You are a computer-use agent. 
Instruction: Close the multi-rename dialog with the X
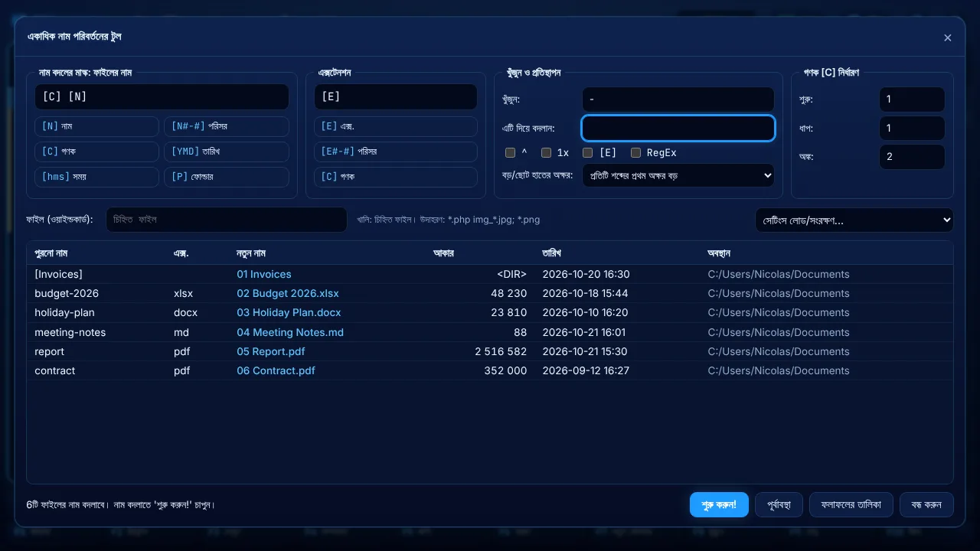(947, 37)
